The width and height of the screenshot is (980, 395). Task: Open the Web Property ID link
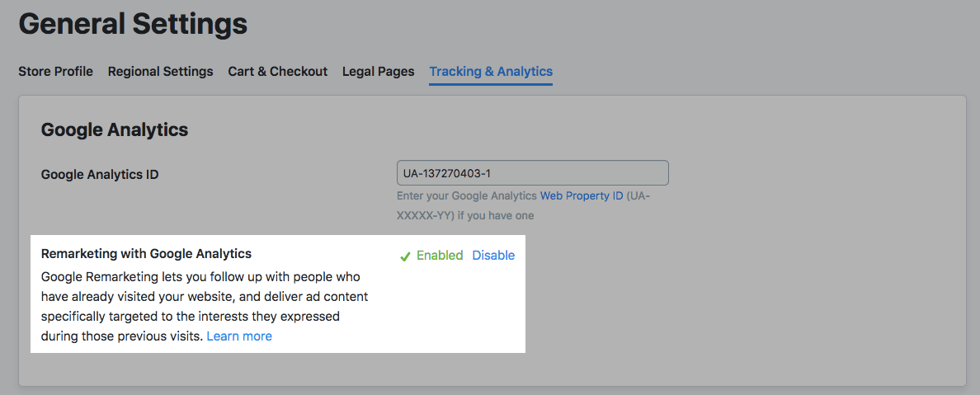click(582, 196)
